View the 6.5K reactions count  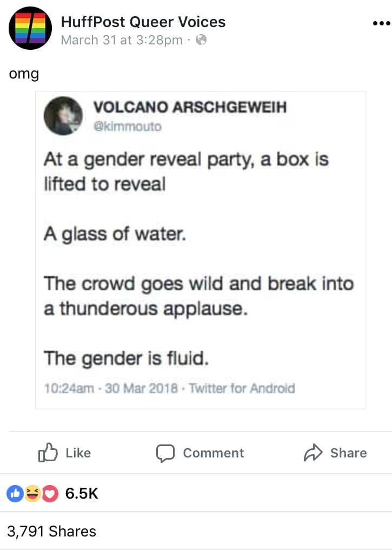click(82, 494)
